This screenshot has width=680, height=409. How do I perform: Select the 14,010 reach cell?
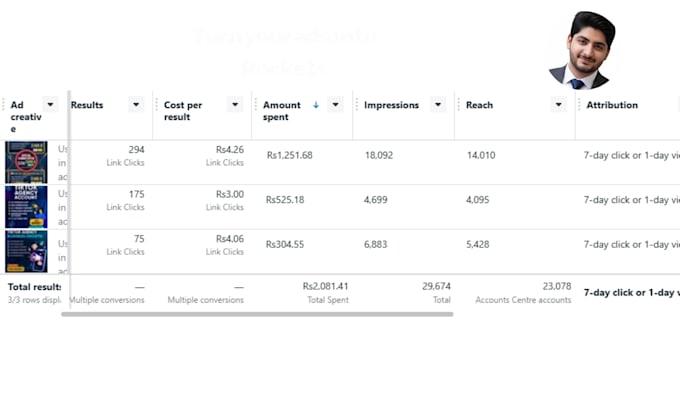coord(481,155)
